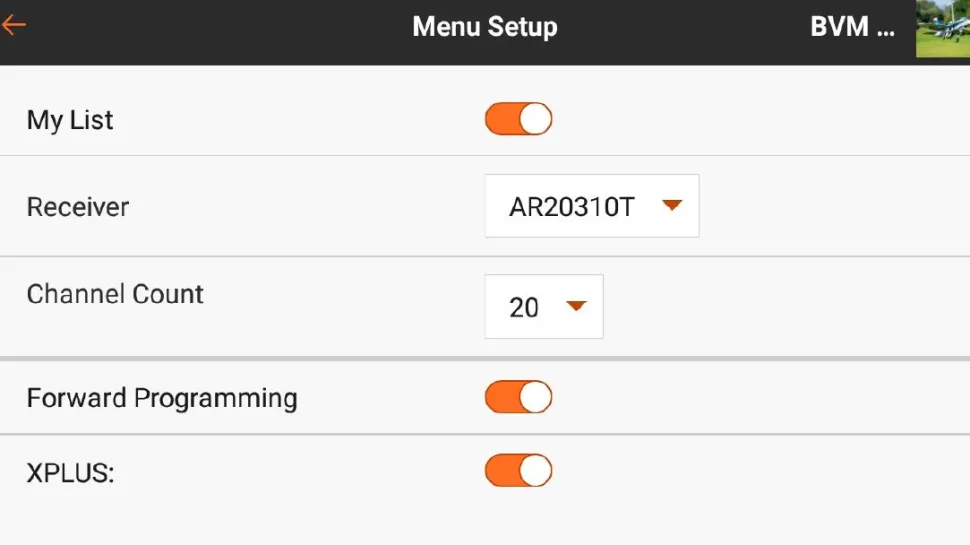The height and width of the screenshot is (545, 970).
Task: Select the My List label
Action: coord(70,120)
